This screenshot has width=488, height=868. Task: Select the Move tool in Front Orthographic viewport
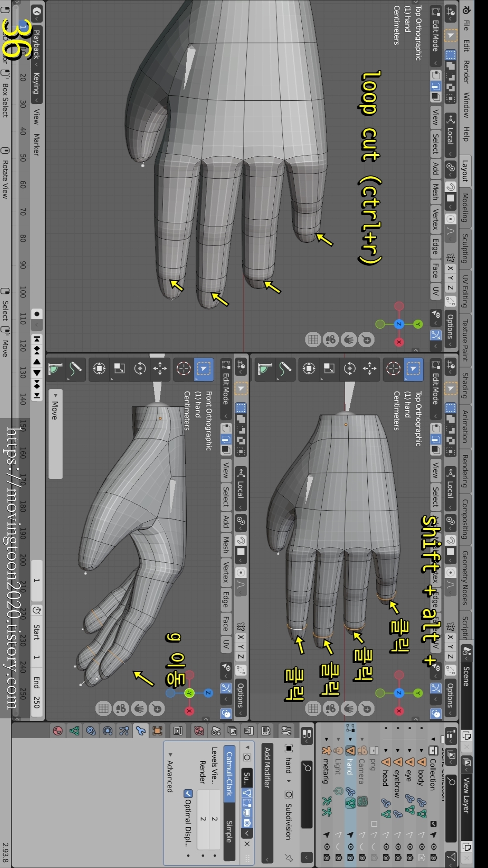point(160,369)
